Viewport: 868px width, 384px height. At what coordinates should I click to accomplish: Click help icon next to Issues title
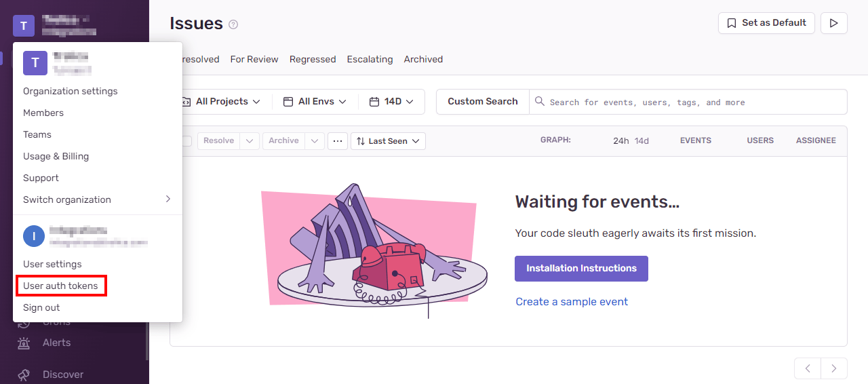[x=233, y=24]
